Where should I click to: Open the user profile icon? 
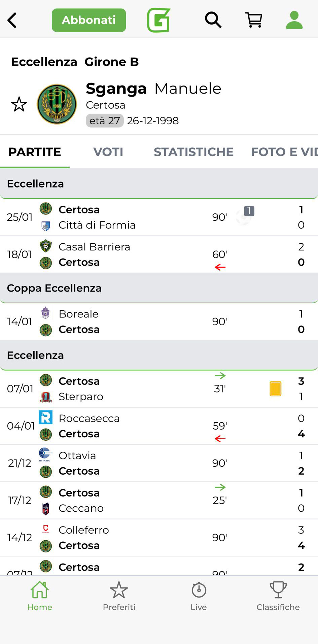click(x=294, y=20)
